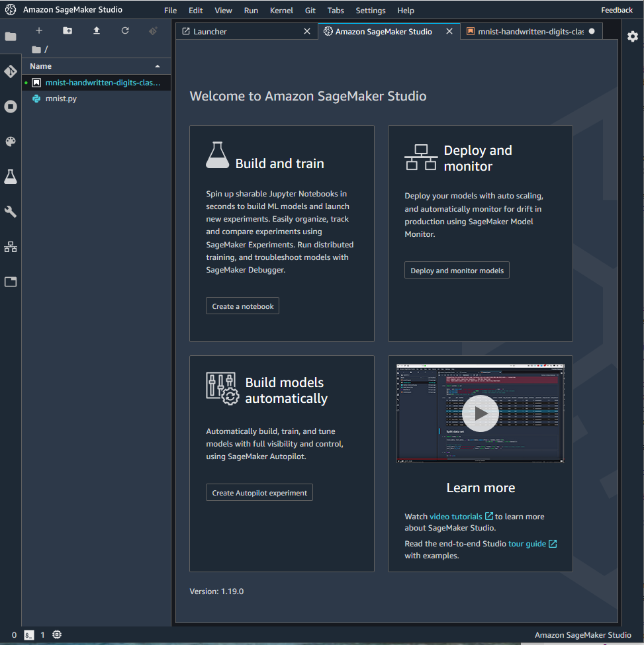
Task: Open the Tabs menu
Action: click(336, 11)
